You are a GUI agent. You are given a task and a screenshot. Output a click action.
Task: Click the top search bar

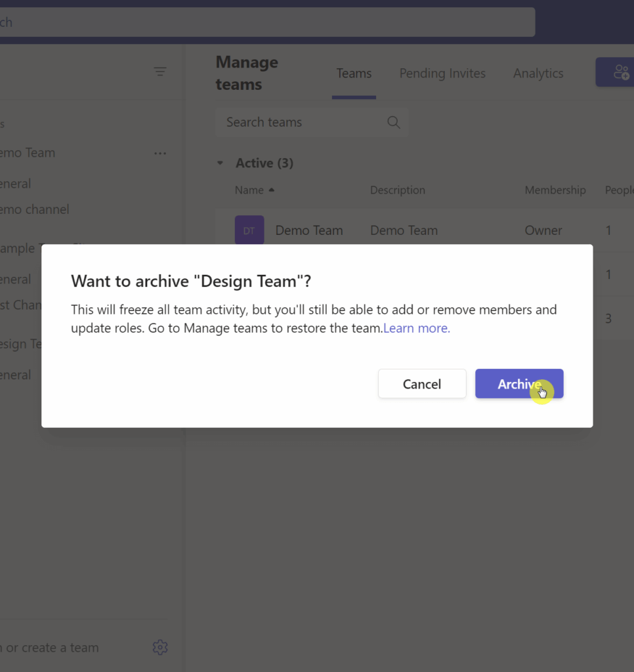coord(267,22)
